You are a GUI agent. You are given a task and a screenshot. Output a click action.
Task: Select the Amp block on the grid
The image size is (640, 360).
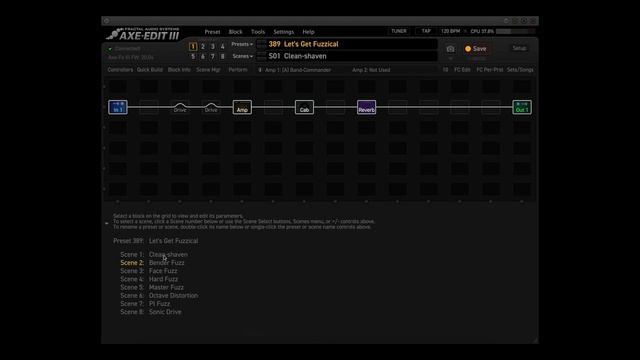coord(242,107)
